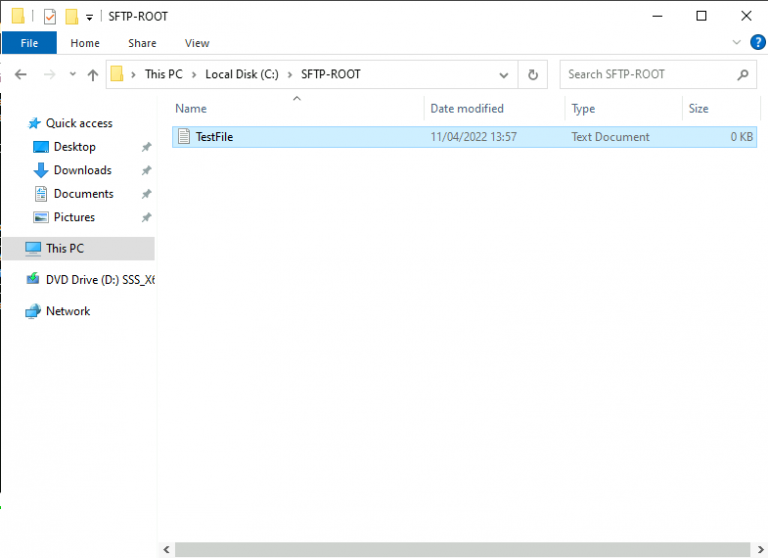This screenshot has width=768, height=558.
Task: Click the 0 KB size cell
Action: pyautogui.click(x=742, y=137)
